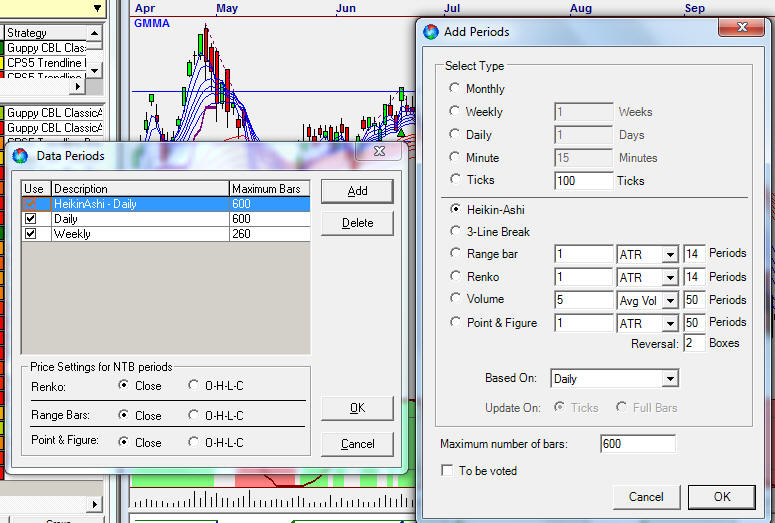
Task: Select the Renko radio option
Action: pyautogui.click(x=455, y=277)
